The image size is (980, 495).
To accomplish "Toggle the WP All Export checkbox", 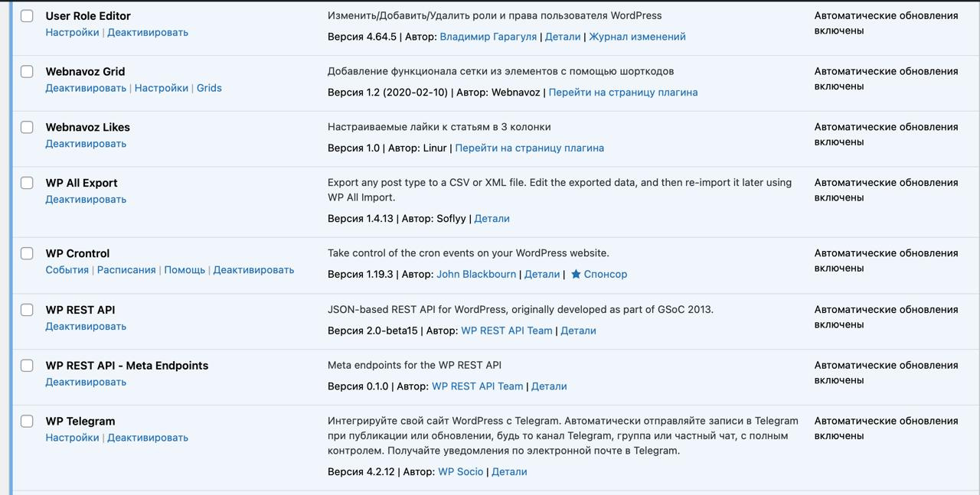I will point(27,183).
